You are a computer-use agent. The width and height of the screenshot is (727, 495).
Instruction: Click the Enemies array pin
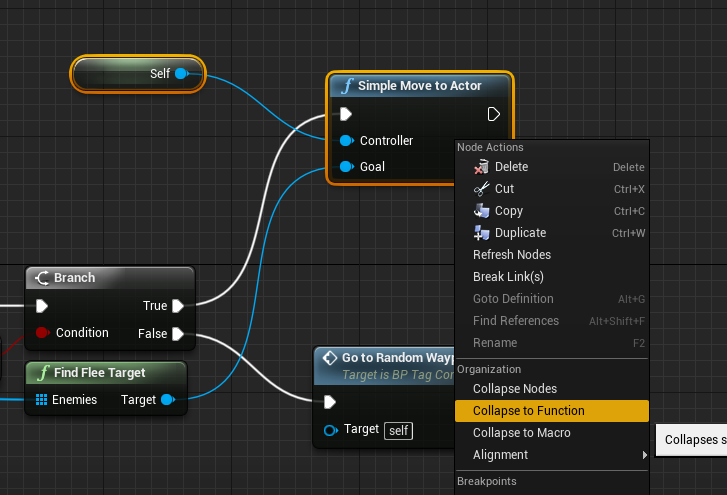(42, 400)
